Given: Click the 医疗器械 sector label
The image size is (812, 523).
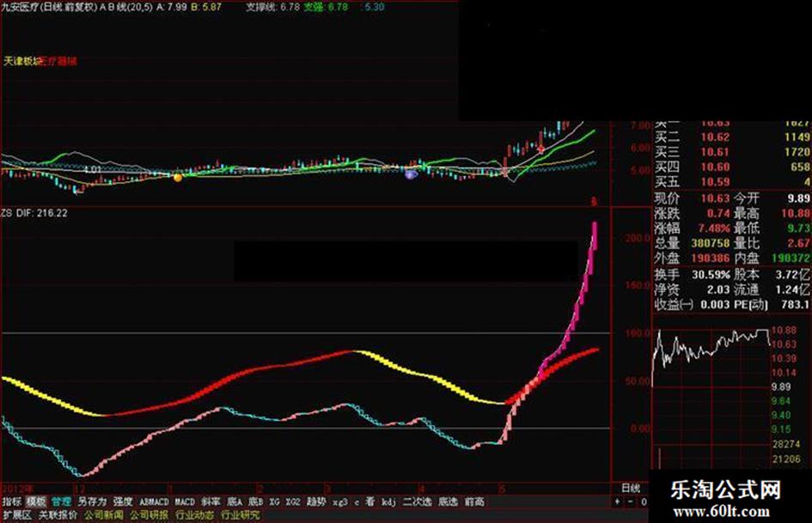Looking at the screenshot, I should coord(58,61).
